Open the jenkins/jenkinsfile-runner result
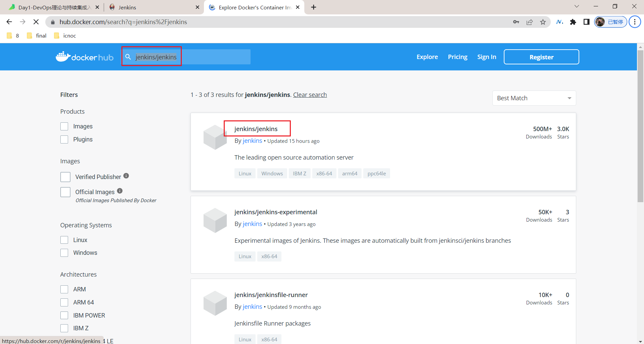The width and height of the screenshot is (644, 344). 271,295
